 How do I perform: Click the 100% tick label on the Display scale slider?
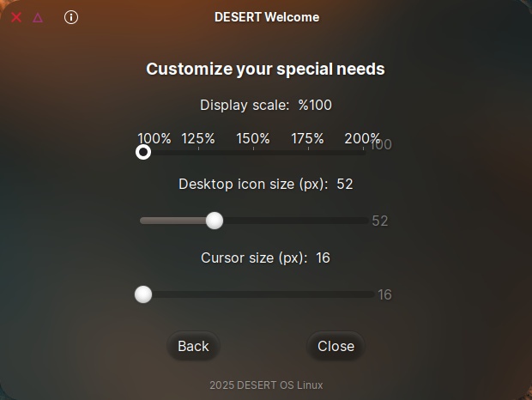(154, 138)
